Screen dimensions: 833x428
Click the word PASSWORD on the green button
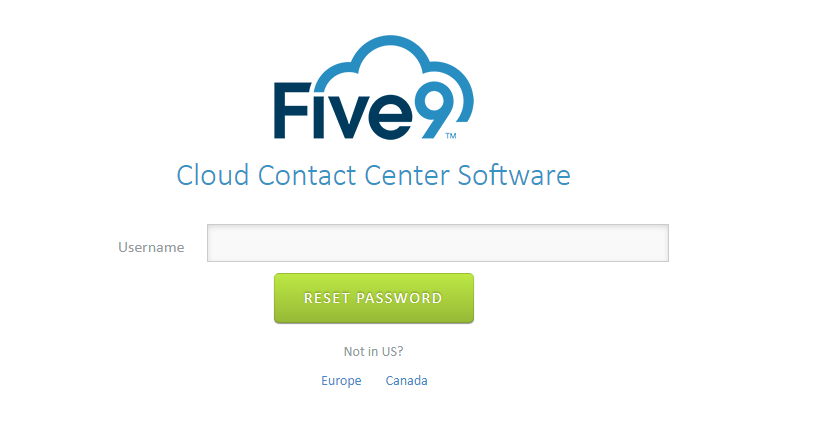pyautogui.click(x=399, y=298)
